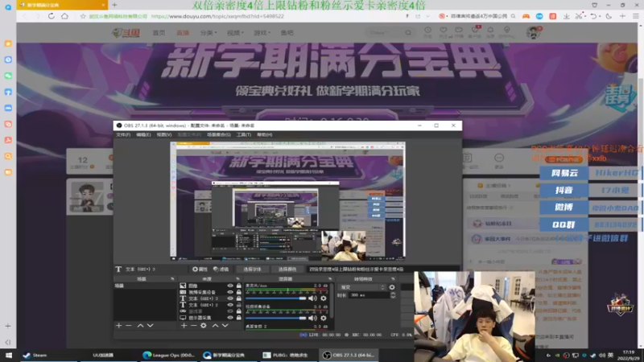Open the OBS filters (滤镜) button
Screen dimensions: 644x362
221,269
